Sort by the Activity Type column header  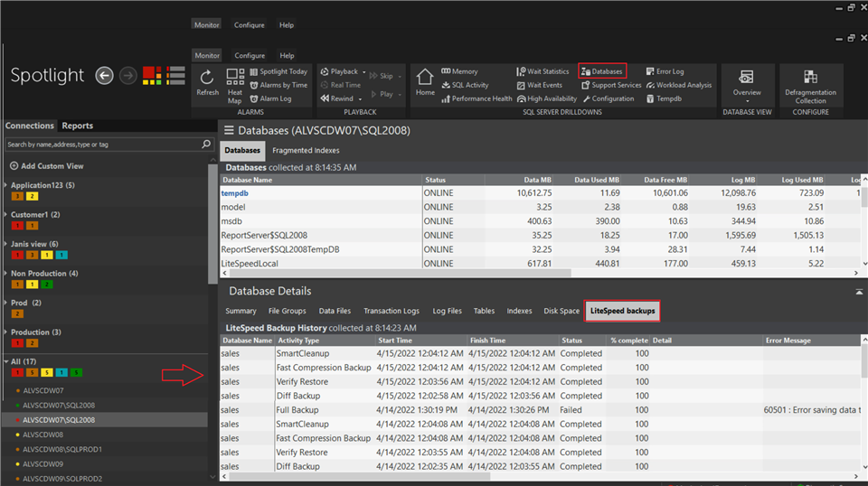[325, 341]
